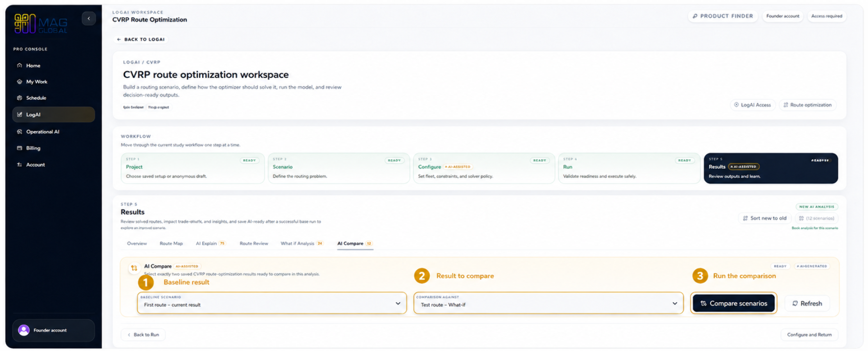
Task: Go back using Back to LogAI
Action: [141, 39]
